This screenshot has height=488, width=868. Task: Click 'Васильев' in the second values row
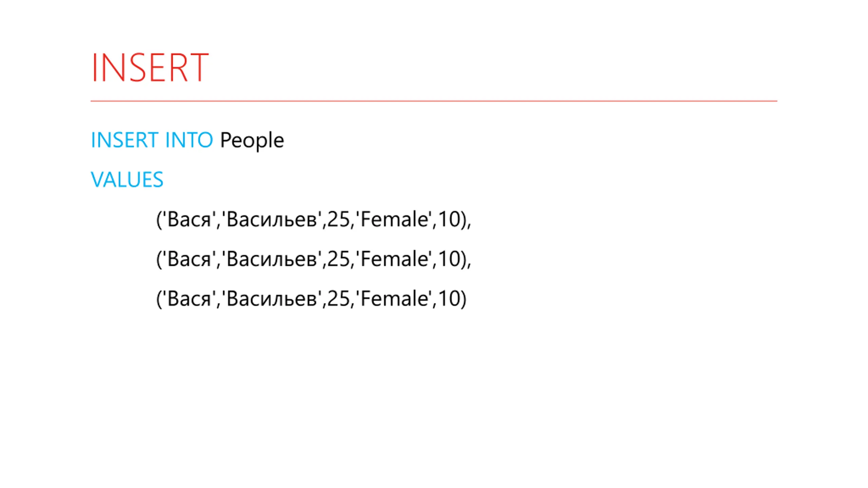tap(272, 259)
